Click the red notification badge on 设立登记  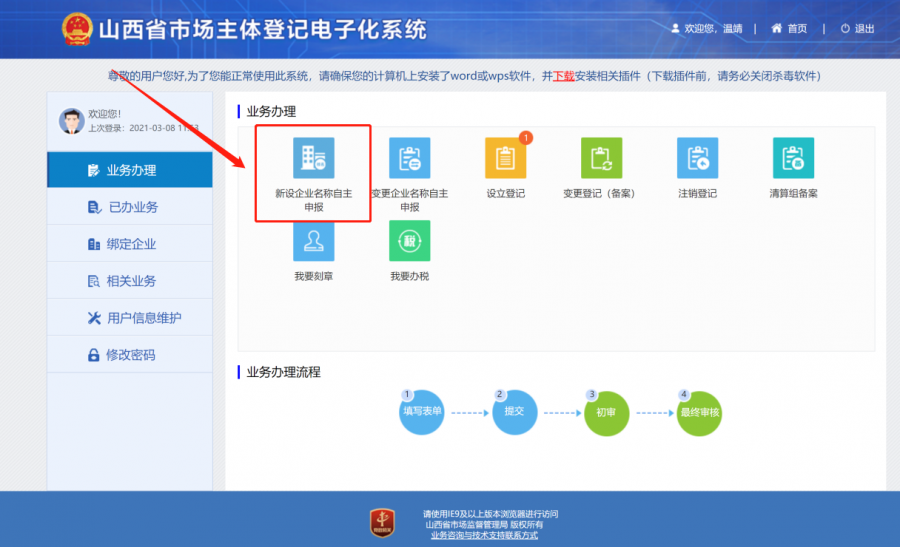point(525,138)
